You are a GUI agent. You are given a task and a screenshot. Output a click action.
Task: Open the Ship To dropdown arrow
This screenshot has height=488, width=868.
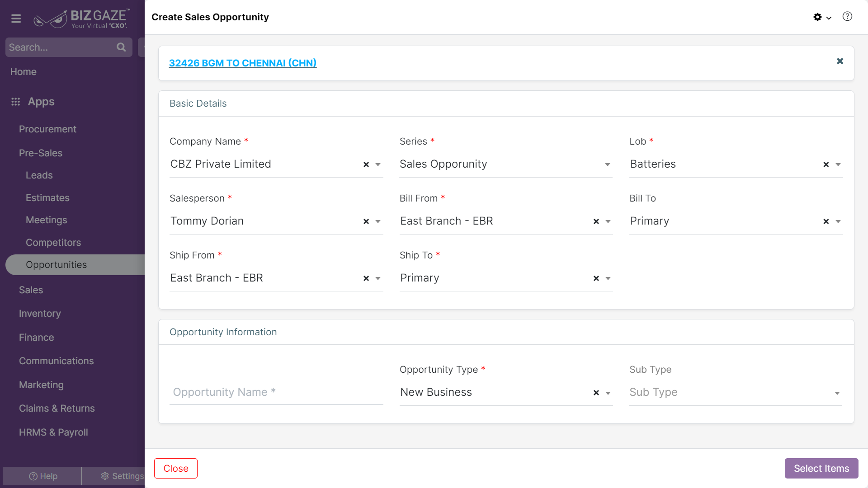tap(608, 278)
